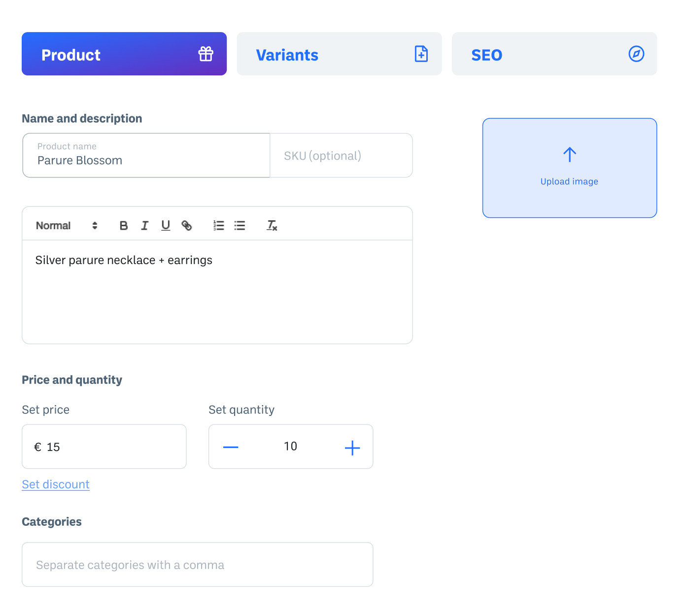Clear text formatting in the editor

tap(272, 226)
